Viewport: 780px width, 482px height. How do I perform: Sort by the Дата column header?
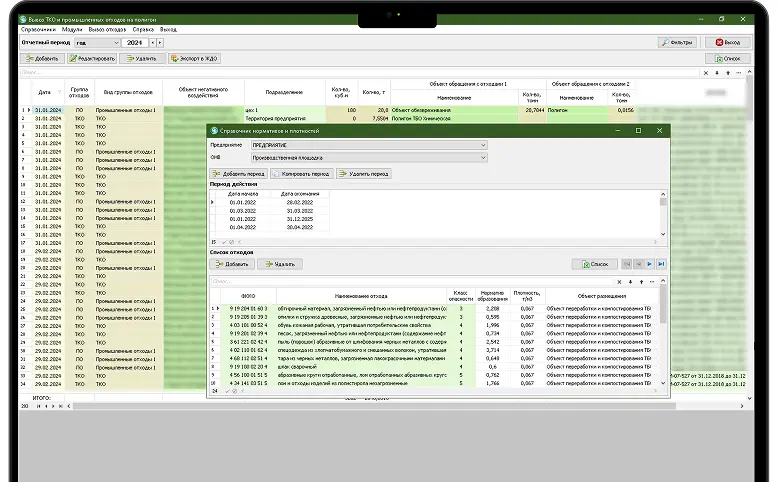coord(44,91)
